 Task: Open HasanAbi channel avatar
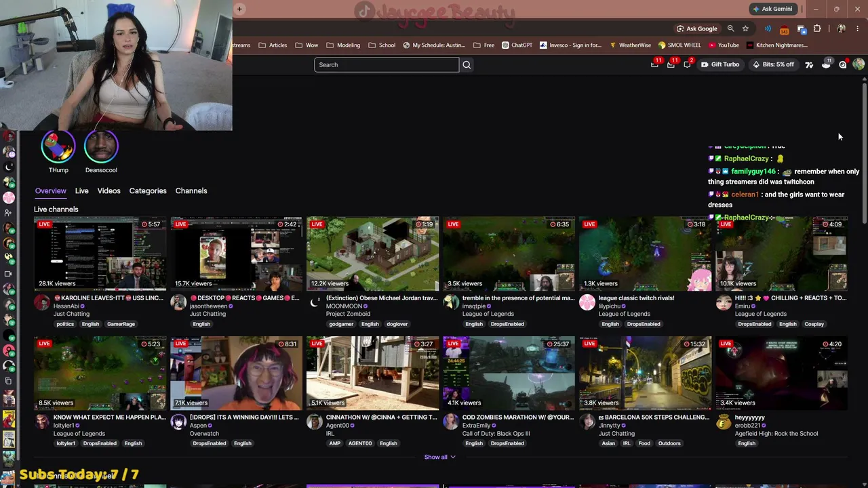(x=42, y=302)
